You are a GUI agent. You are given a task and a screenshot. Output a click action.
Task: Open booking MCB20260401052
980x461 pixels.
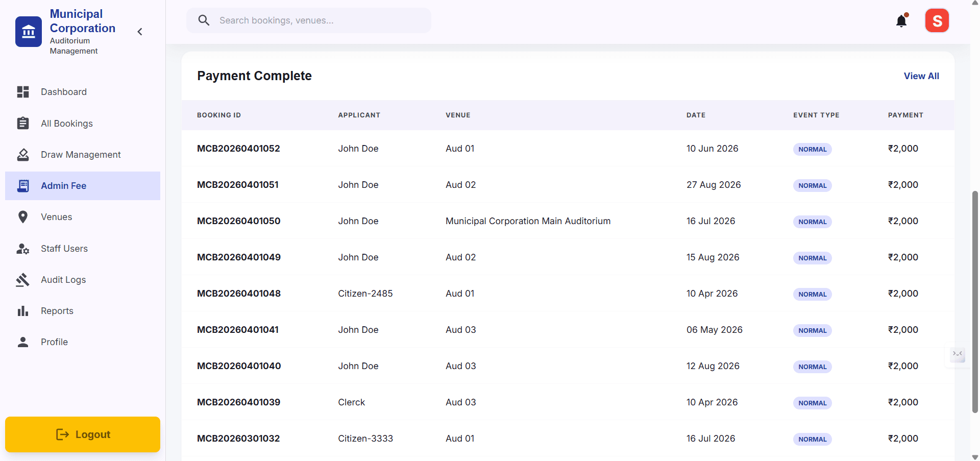coord(238,149)
